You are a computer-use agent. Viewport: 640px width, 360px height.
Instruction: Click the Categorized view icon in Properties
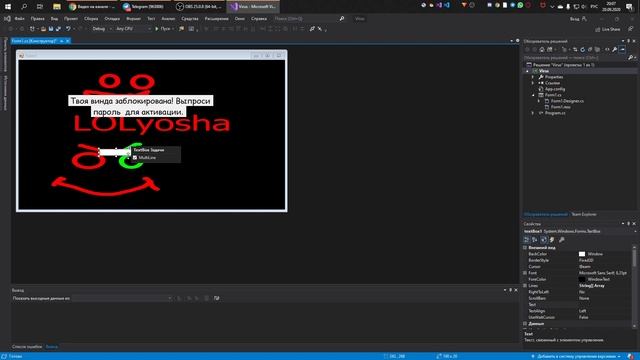coord(527,240)
